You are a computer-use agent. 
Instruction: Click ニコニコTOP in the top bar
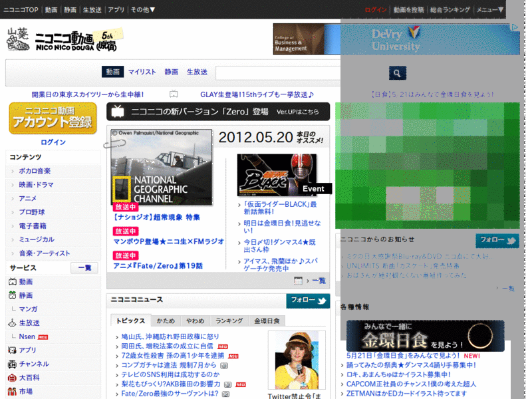(21, 10)
